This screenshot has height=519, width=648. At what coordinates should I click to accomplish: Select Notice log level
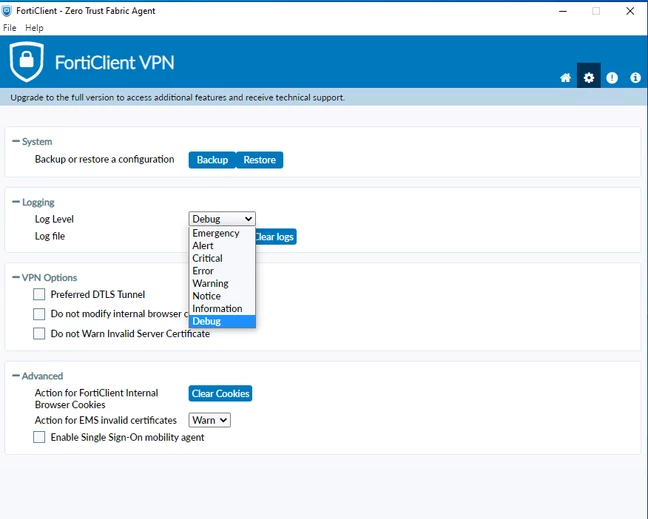point(222,296)
